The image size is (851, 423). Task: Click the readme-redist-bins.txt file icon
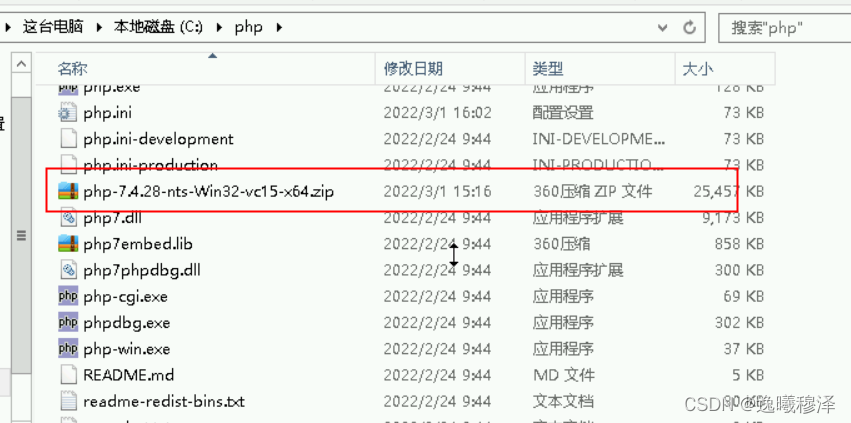point(68,401)
